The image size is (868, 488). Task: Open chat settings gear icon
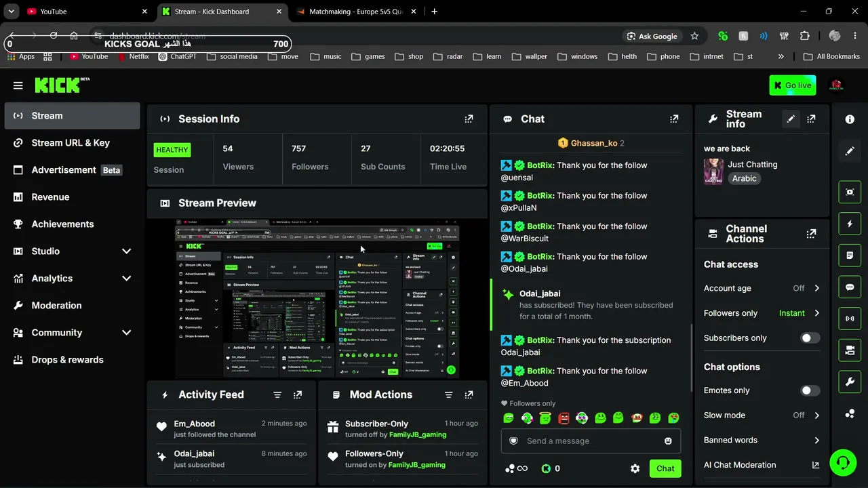(635, 468)
